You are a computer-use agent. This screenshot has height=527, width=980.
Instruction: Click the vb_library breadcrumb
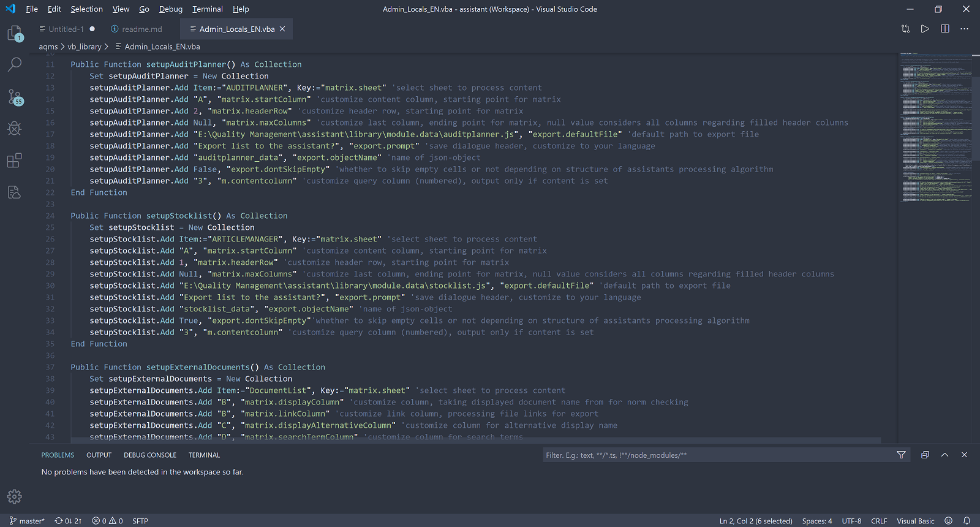(85, 47)
